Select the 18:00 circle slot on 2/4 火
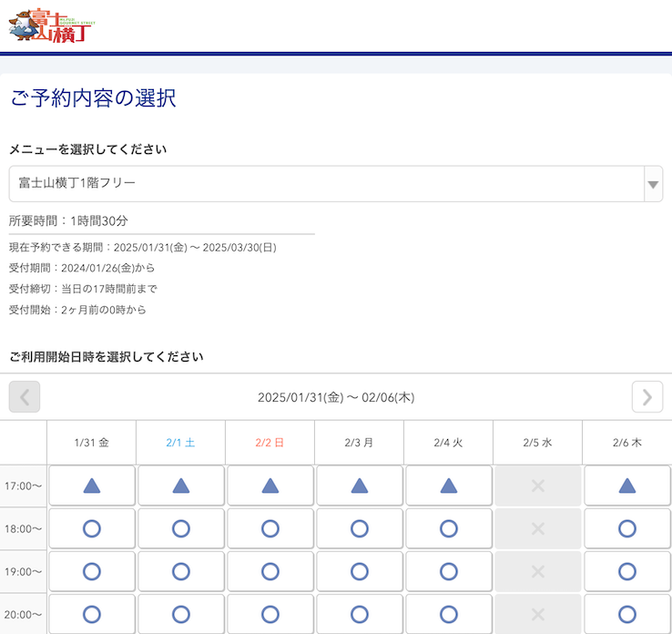Viewport: 672px width, 634px height. point(448,528)
